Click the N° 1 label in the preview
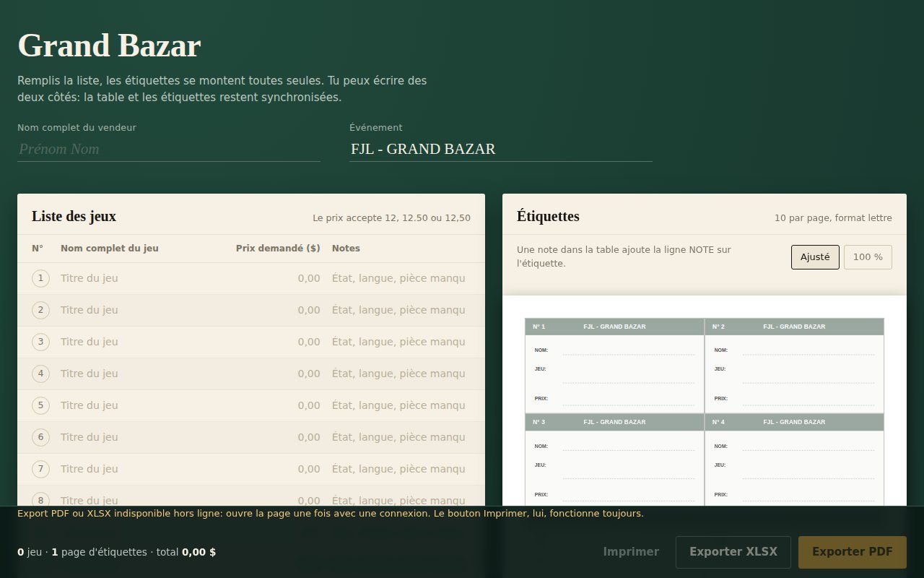 point(539,327)
